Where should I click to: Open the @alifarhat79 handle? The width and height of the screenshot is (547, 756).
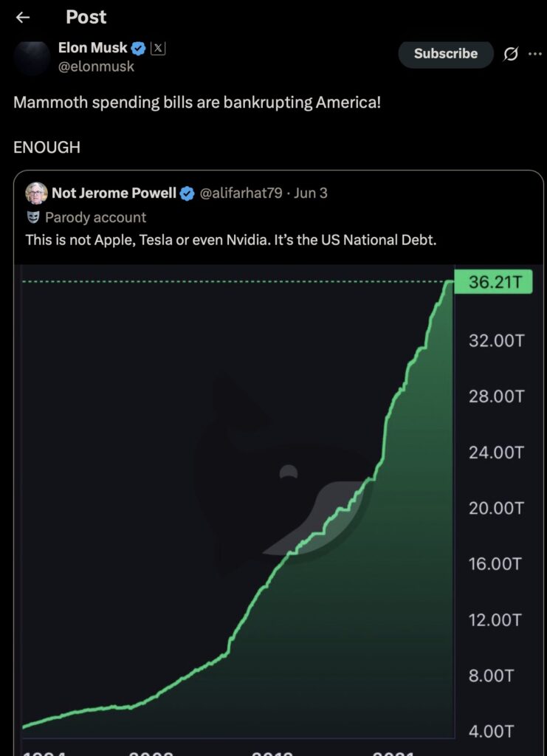click(241, 193)
